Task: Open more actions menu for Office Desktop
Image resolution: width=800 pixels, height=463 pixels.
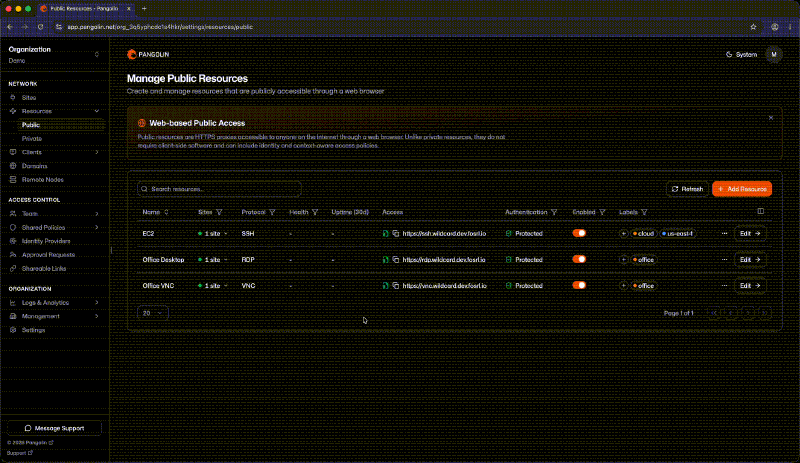Action: click(x=724, y=260)
